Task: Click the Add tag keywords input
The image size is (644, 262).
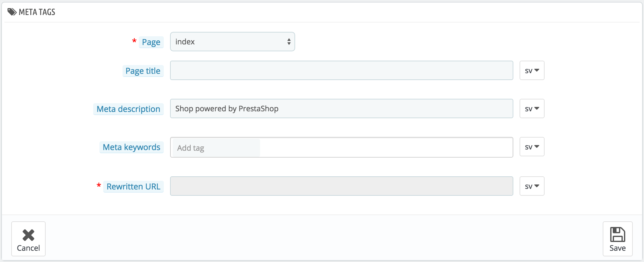Action: click(216, 148)
